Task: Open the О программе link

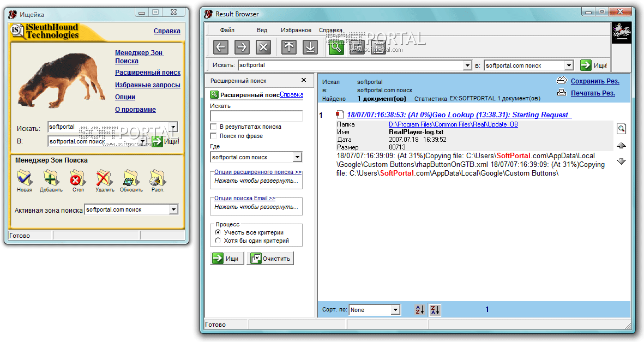Action: click(136, 109)
